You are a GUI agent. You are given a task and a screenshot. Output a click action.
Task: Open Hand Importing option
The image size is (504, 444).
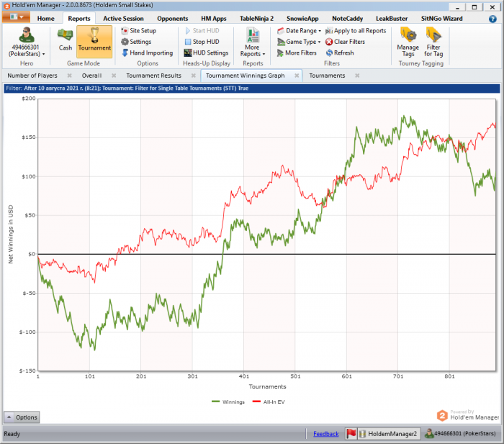tap(147, 53)
